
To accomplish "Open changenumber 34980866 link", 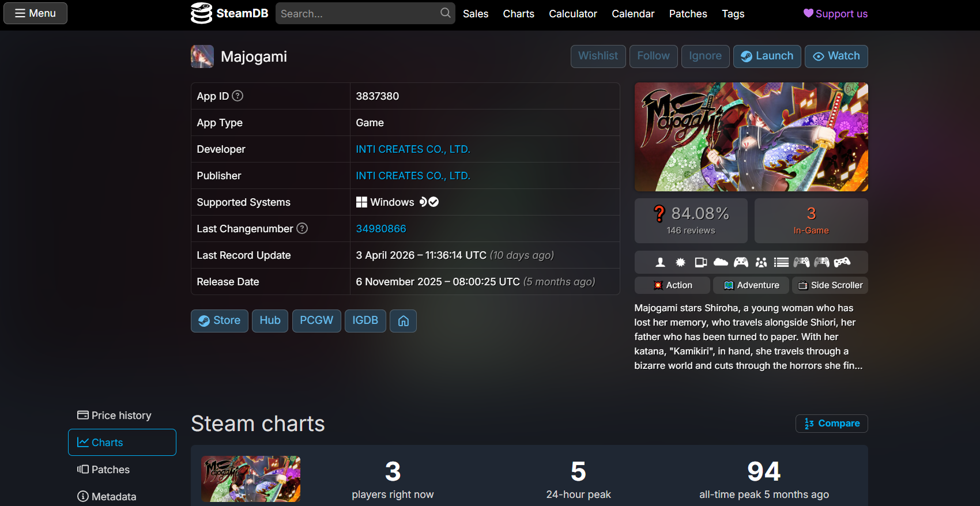I will click(381, 229).
